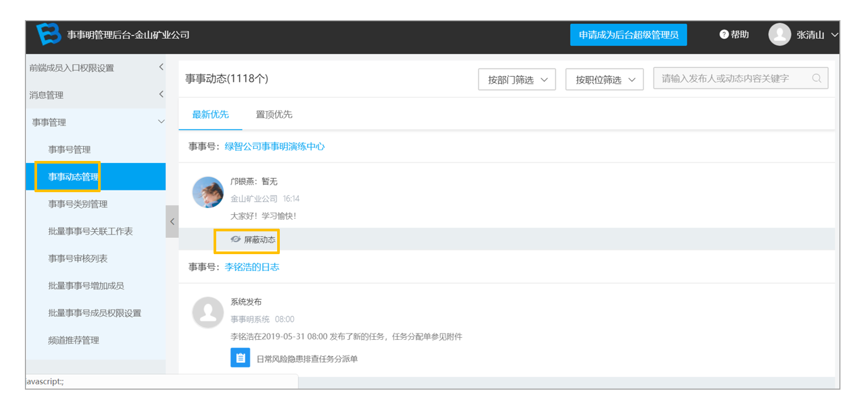Expand 前端成员入口权限设置 menu section

95,68
